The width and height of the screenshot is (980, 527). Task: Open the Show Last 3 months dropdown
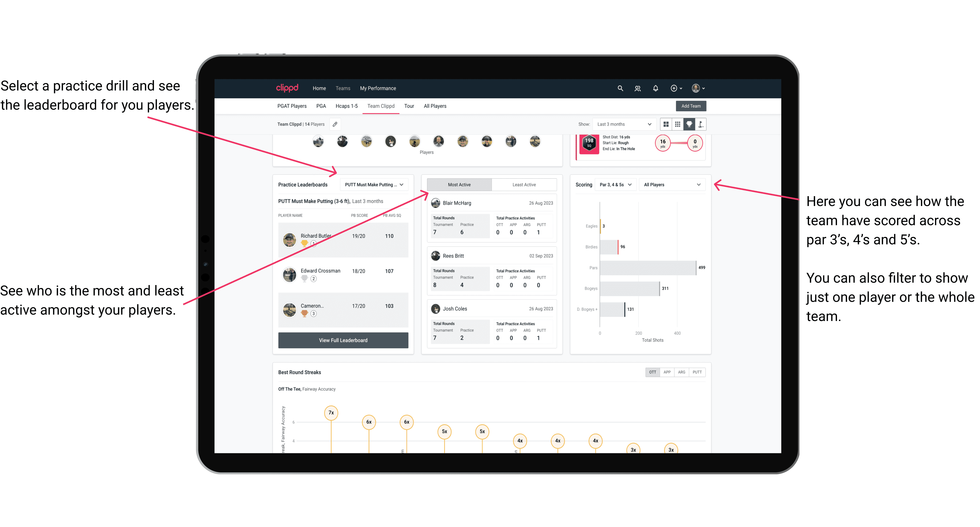pos(624,124)
